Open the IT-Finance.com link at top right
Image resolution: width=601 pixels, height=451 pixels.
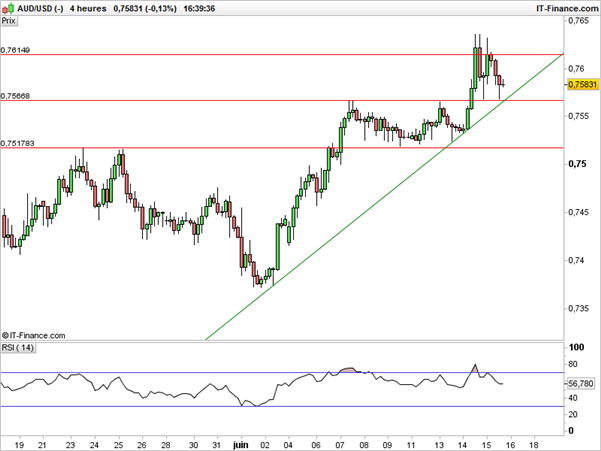pos(567,8)
